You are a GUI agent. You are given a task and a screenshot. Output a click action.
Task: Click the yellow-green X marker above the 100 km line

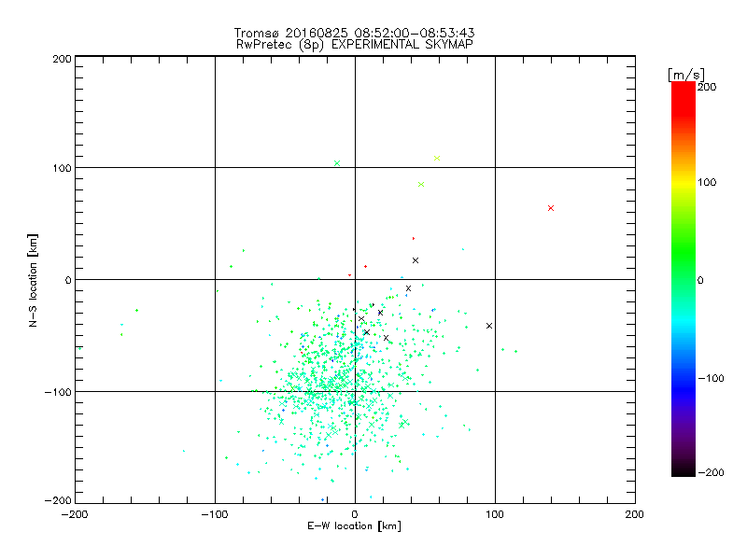point(437,158)
